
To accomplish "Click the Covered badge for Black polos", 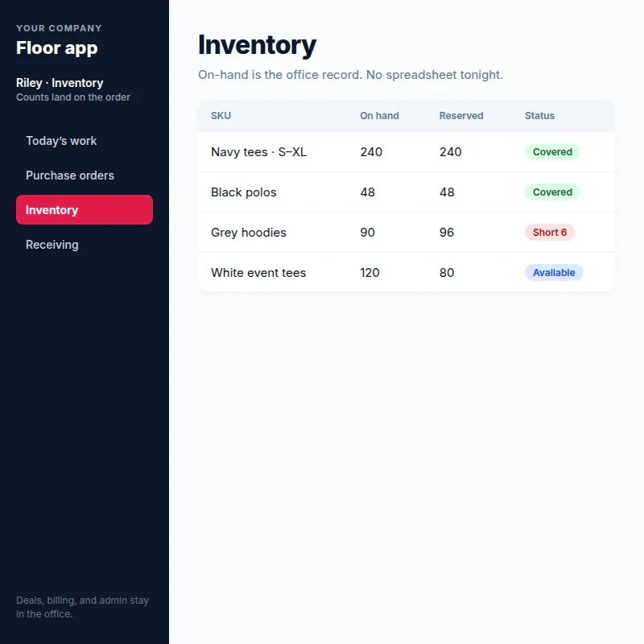I will [x=552, y=192].
